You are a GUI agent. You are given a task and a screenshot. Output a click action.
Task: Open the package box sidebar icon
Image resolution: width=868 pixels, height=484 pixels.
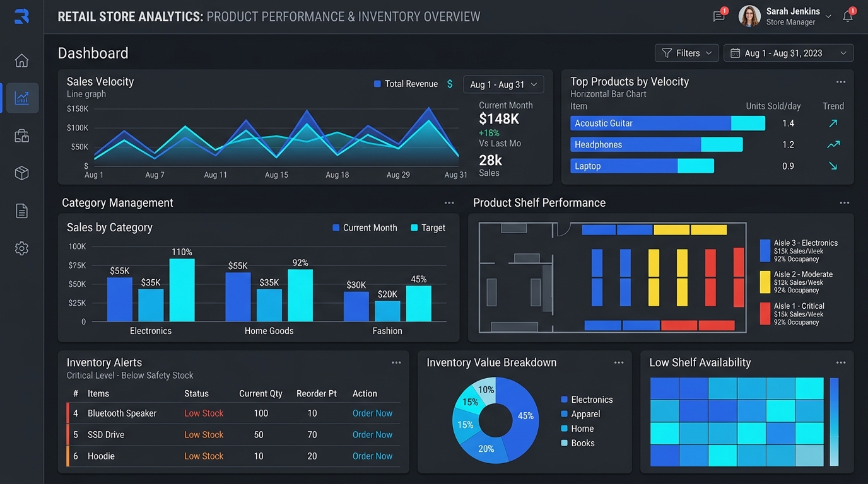[x=21, y=173]
